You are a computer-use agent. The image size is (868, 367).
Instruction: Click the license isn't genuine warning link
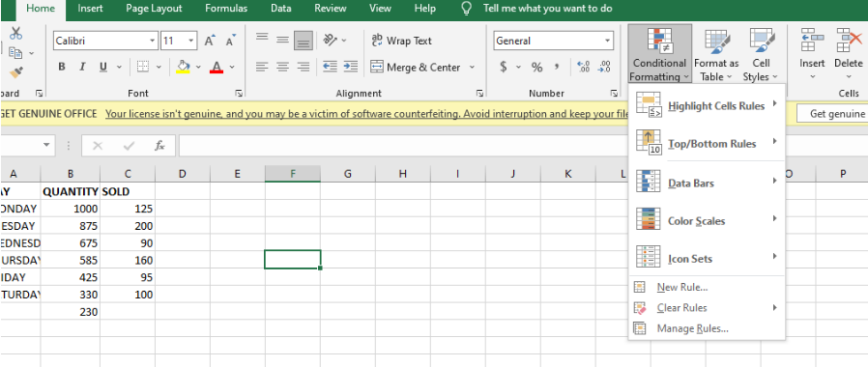point(367,114)
